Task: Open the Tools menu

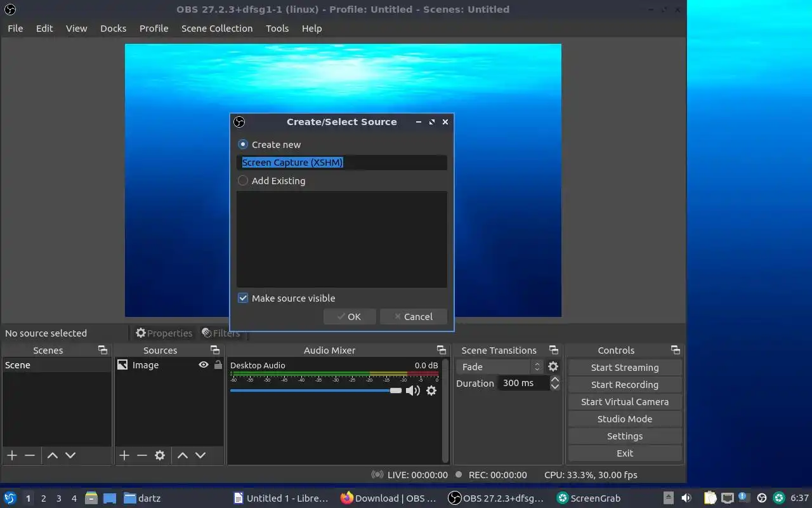Action: click(277, 29)
